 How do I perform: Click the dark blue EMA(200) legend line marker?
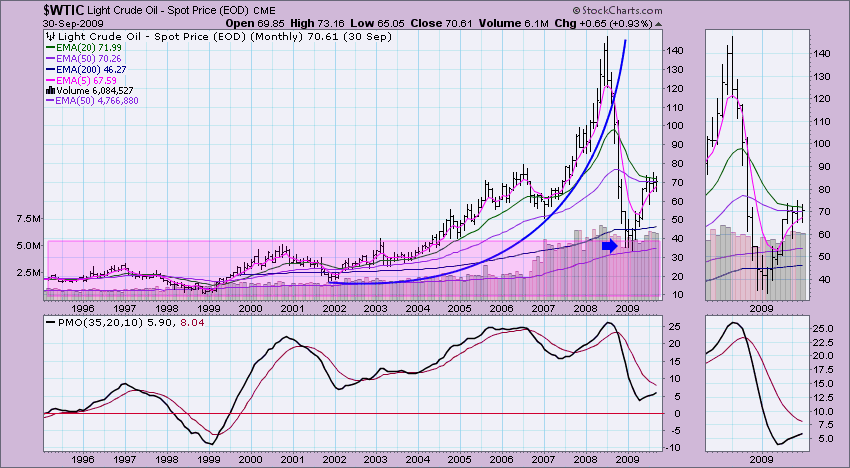[51, 69]
